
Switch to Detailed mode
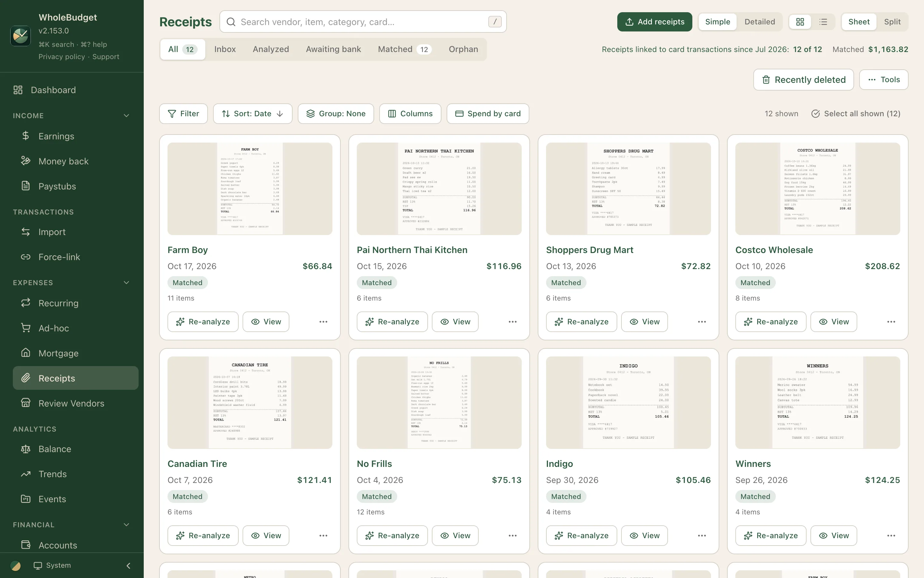pos(760,22)
